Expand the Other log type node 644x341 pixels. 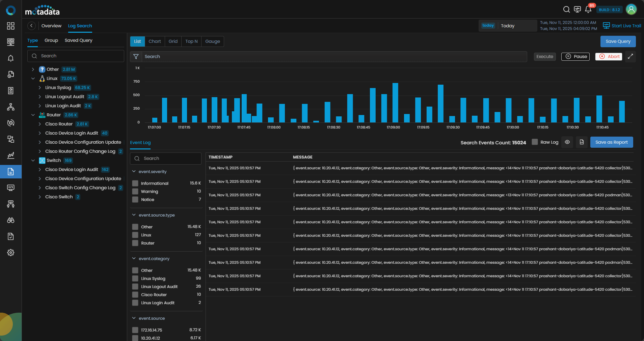coord(33,69)
